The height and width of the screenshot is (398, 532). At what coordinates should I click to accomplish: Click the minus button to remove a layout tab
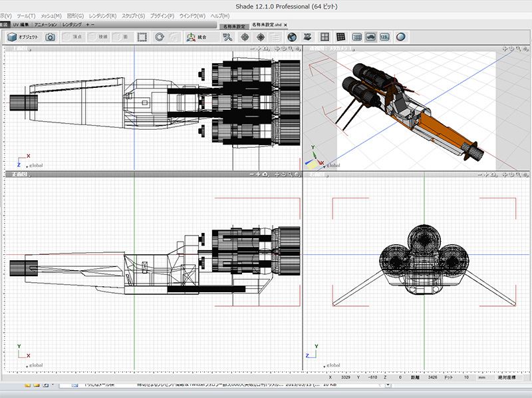(x=92, y=25)
